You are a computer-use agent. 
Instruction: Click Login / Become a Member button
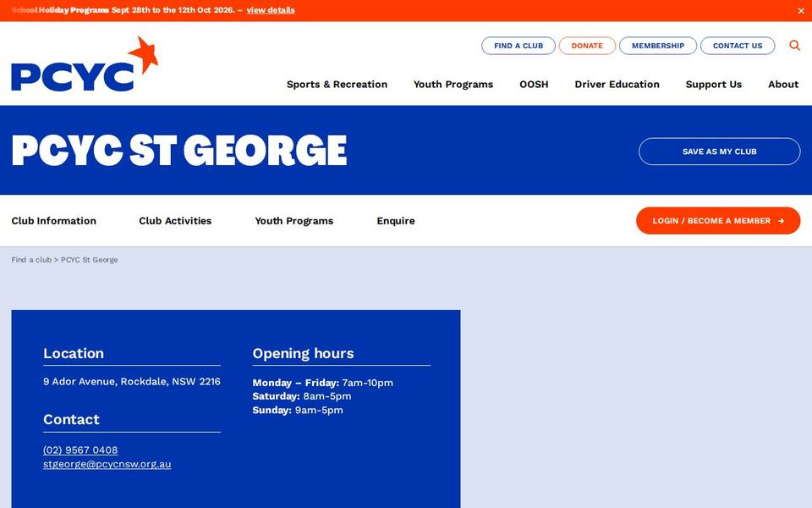[x=718, y=221]
